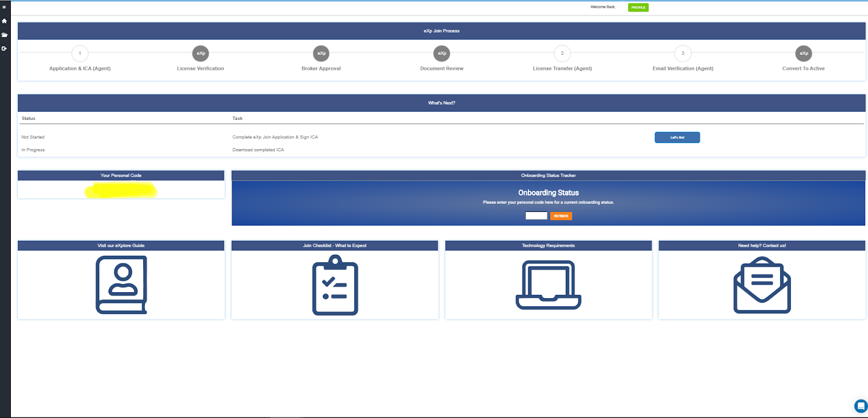This screenshot has width=868, height=418.
Task: Select the Document Review eXp circle
Action: (x=442, y=53)
